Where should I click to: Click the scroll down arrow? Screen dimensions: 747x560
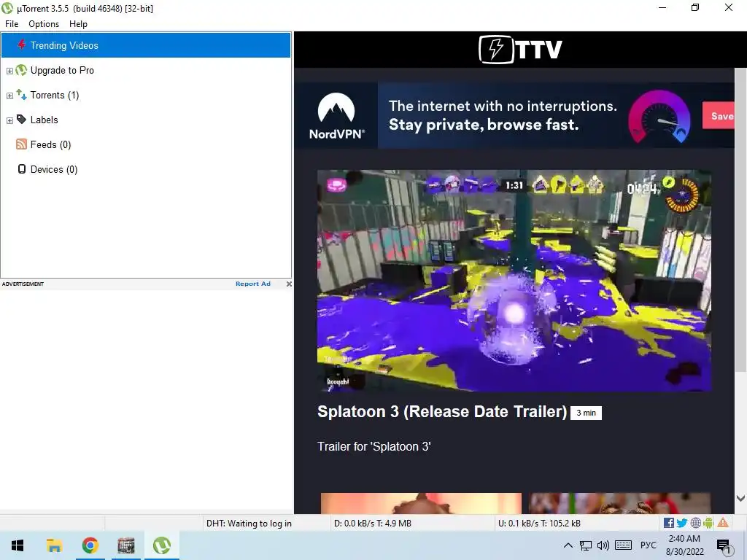pyautogui.click(x=740, y=498)
